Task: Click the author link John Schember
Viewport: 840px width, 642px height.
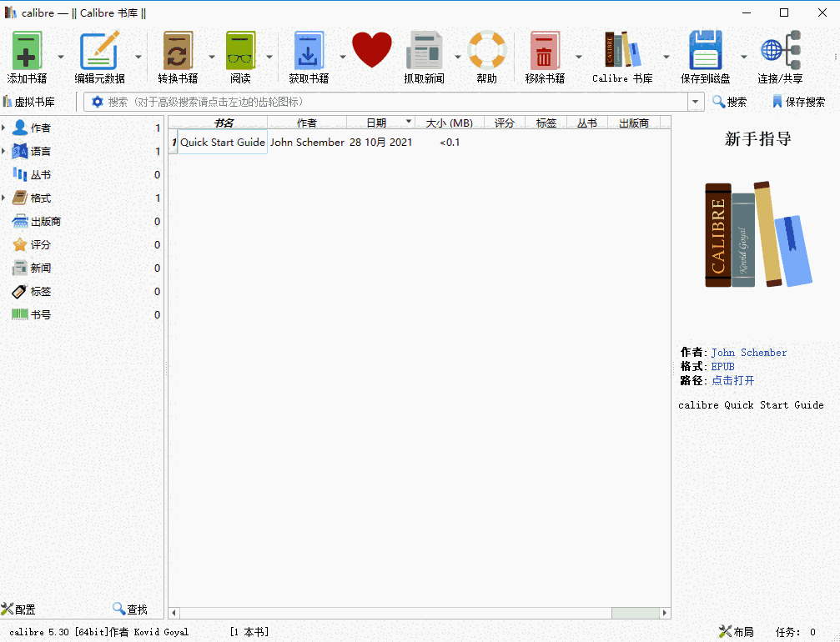Action: pos(748,353)
